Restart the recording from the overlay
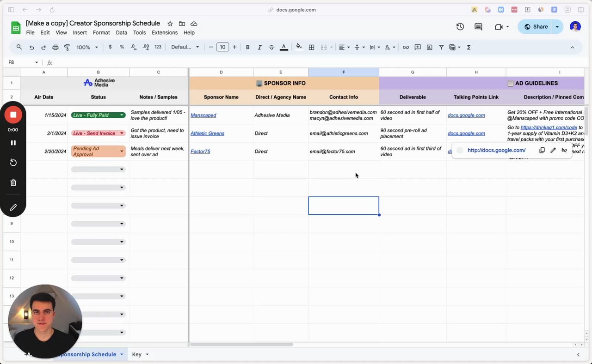 [x=13, y=163]
